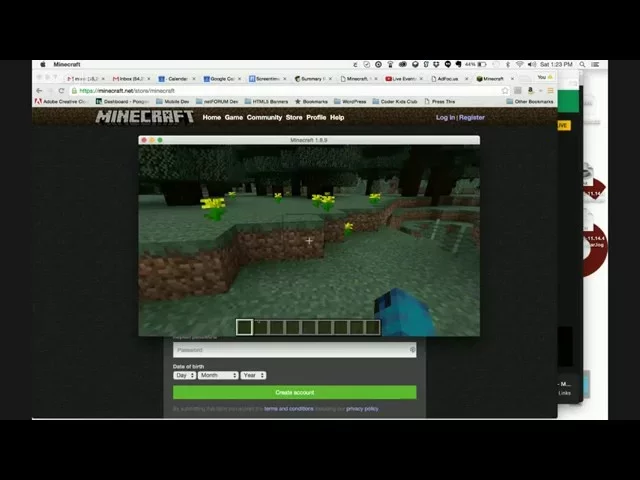The width and height of the screenshot is (640, 480).
Task: Open the terms and conditions link
Action: coord(289,409)
